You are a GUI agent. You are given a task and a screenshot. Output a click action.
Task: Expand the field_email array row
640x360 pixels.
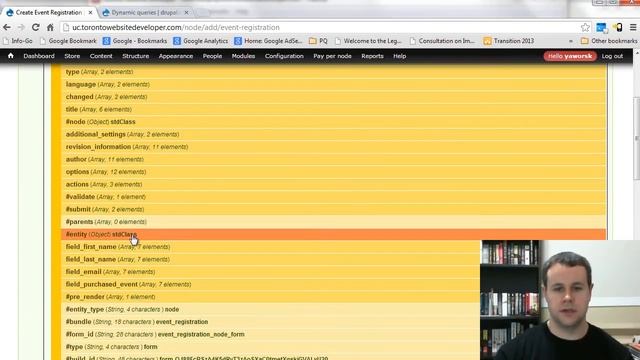(271, 272)
